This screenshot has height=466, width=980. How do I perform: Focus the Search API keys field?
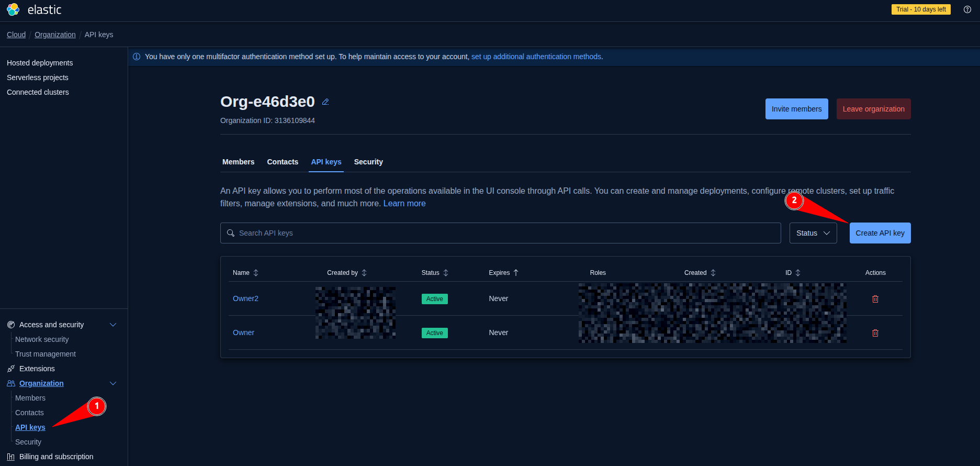(x=501, y=233)
